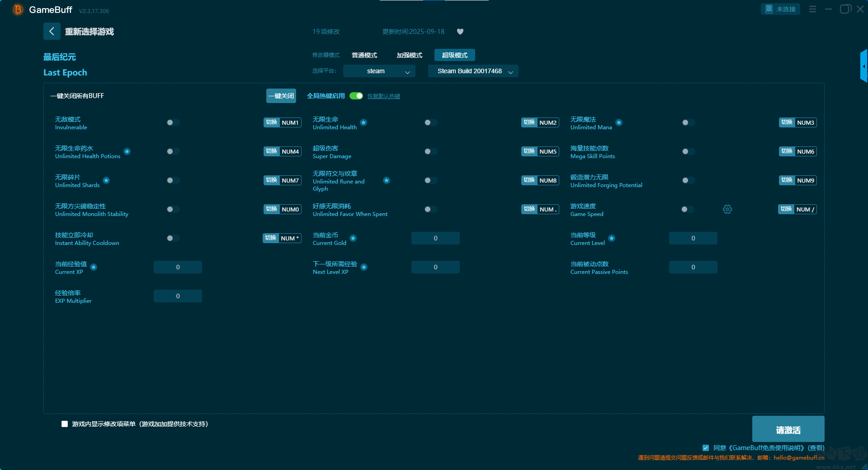Screen dimensions: 868x470
Task: Open Game Speed gear settings
Action: 727,209
